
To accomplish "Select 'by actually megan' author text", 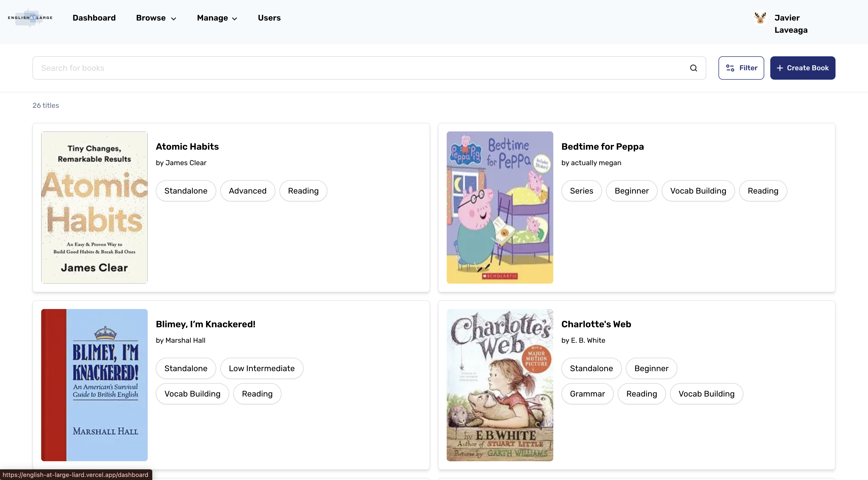I will tap(591, 163).
